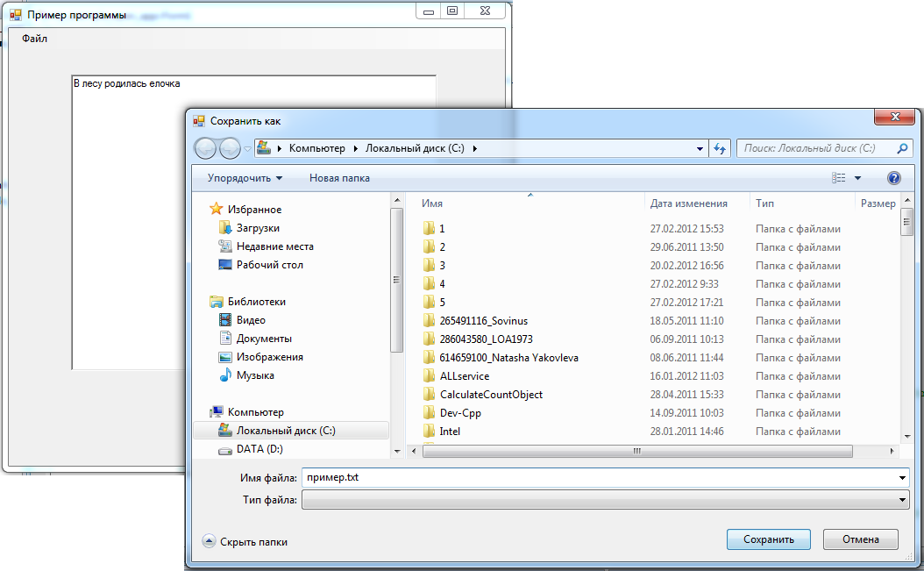Maximize the Пример программы window

coord(452,11)
